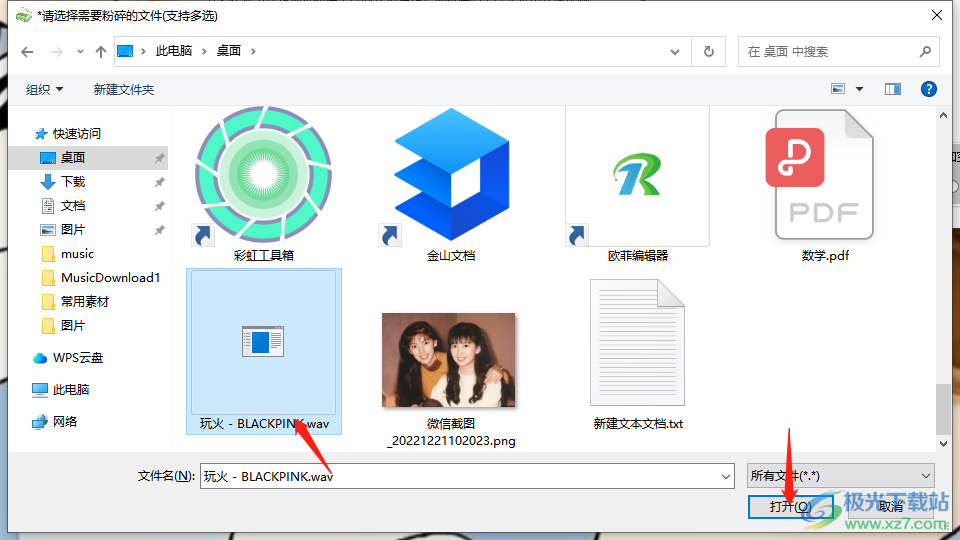Click the file list scrollbar thumb
This screenshot has width=960, height=540.
click(943, 408)
